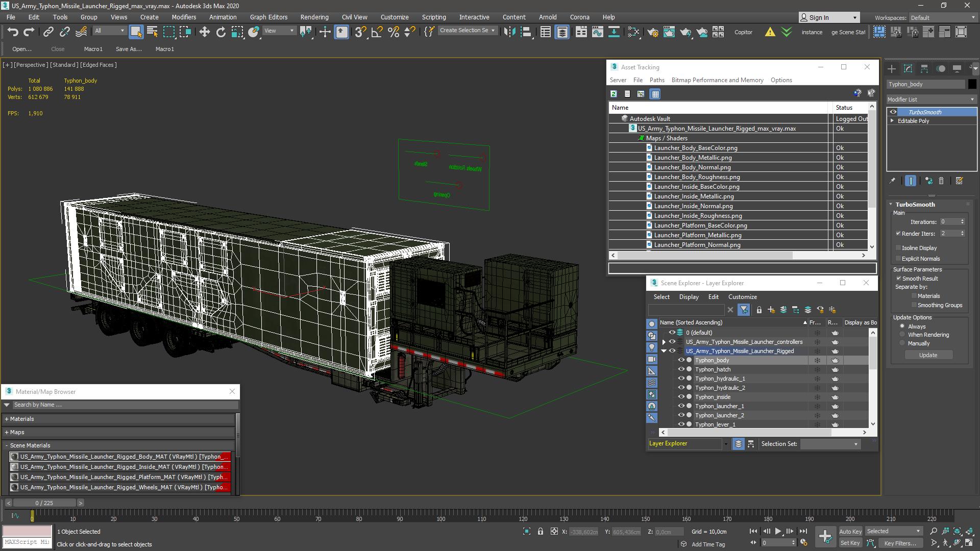The image size is (980, 551).
Task: Select US_Army_Typhon_Missile_Launcher_Rigged_Wheels_MAT material
Action: click(x=120, y=487)
